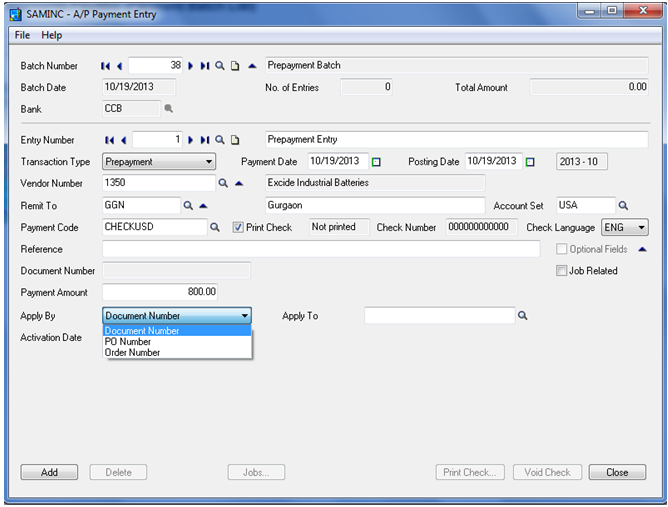Viewport: 668px width, 507px height.
Task: Open the Payment Code finder magnifier
Action: click(215, 228)
